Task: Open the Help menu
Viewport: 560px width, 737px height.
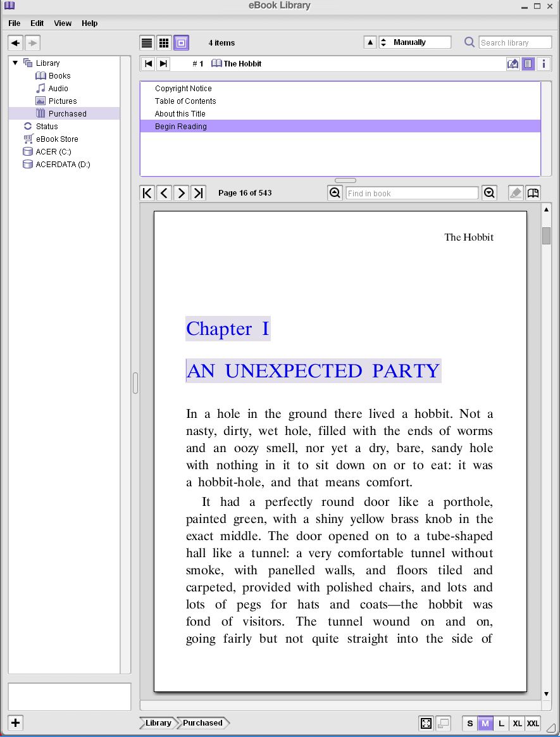Action: (x=90, y=23)
